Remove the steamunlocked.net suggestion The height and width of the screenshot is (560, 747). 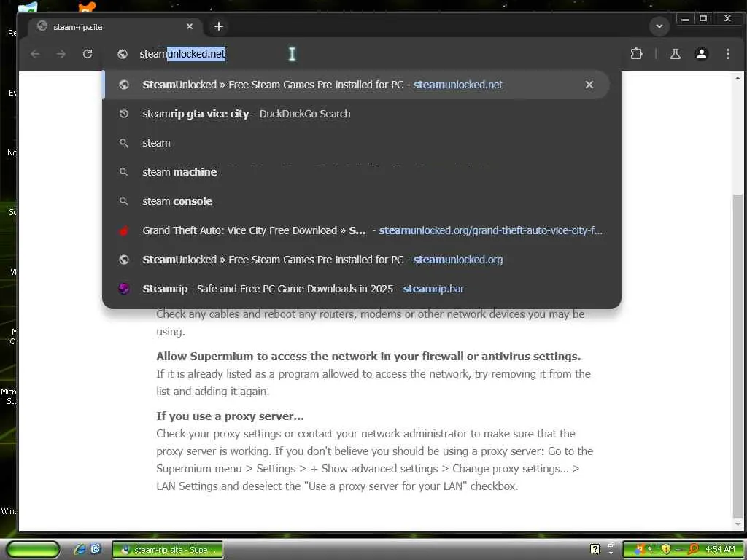[589, 85]
